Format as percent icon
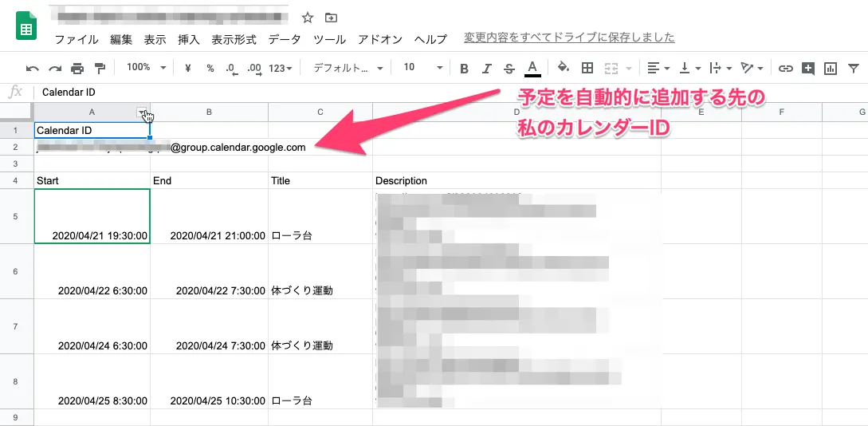This screenshot has width=868, height=426. point(210,68)
